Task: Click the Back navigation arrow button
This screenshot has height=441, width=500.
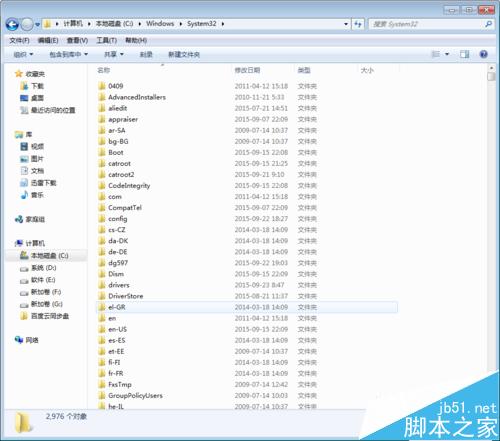Action: (x=12, y=24)
